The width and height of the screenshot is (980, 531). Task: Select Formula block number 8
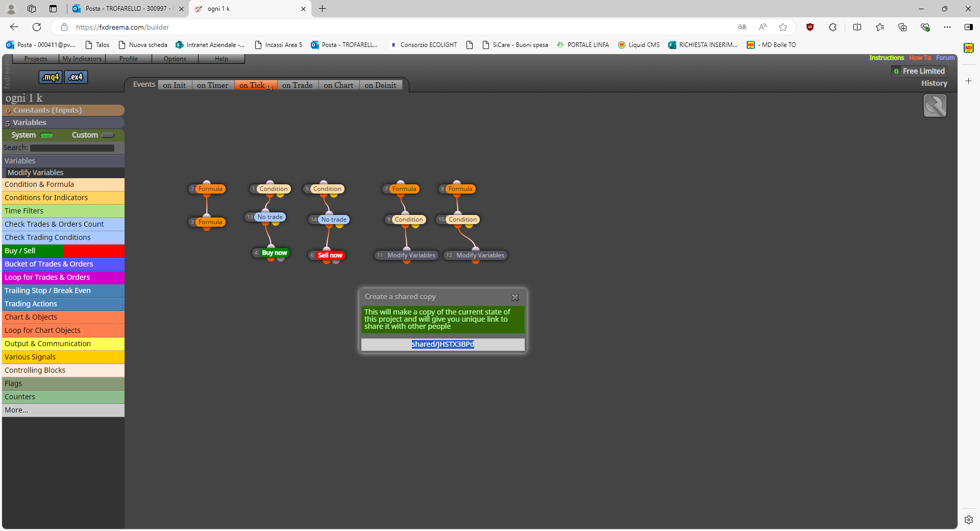pos(460,189)
